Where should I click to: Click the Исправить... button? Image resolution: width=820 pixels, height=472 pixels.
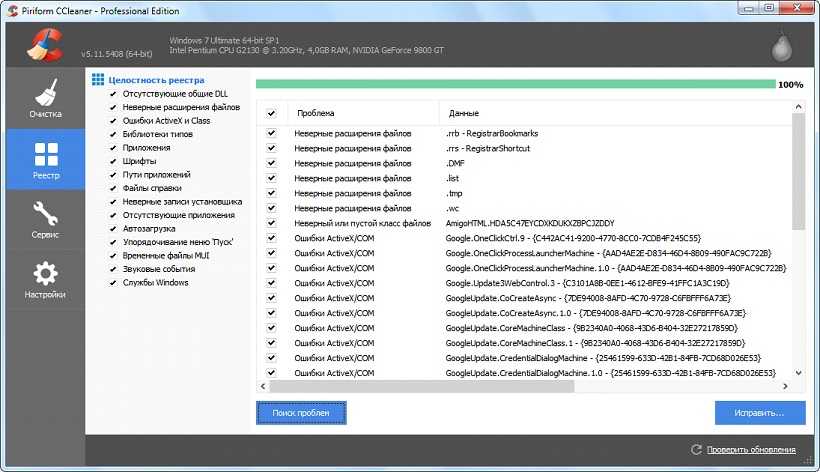[759, 412]
